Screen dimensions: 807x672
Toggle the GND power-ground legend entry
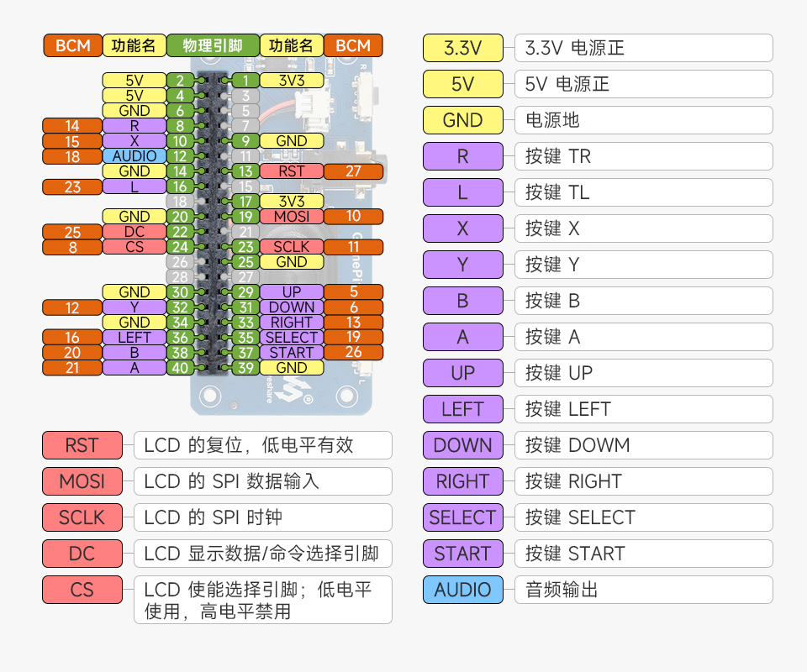tap(462, 120)
